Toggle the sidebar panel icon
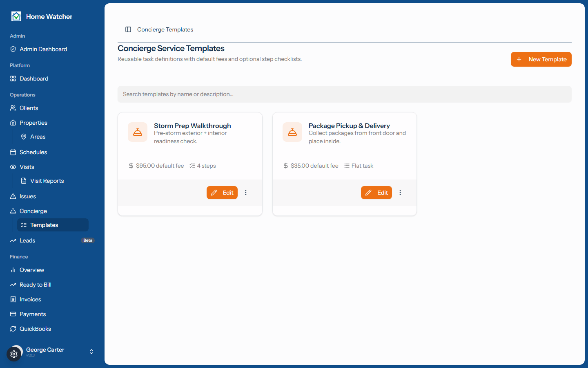The image size is (588, 368). point(128,29)
